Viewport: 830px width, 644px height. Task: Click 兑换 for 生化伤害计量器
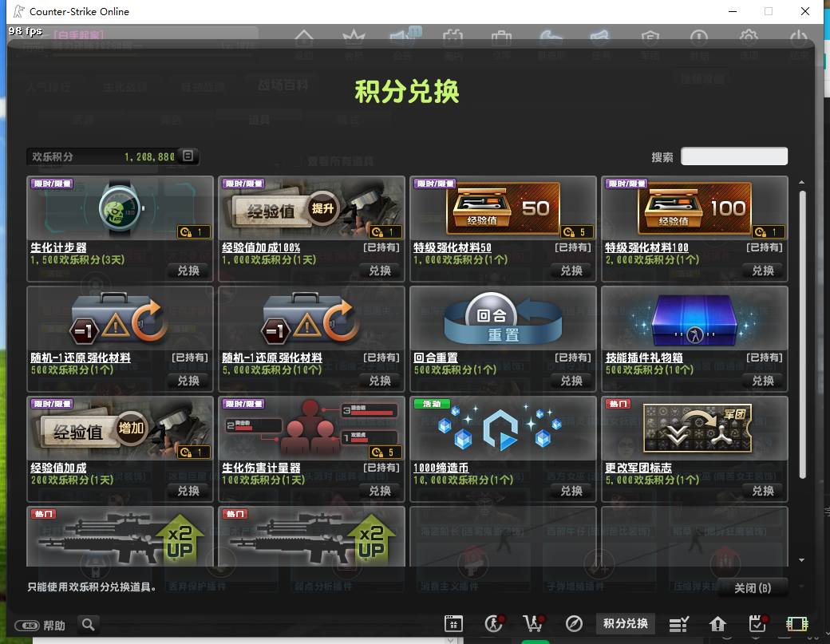pyautogui.click(x=380, y=491)
